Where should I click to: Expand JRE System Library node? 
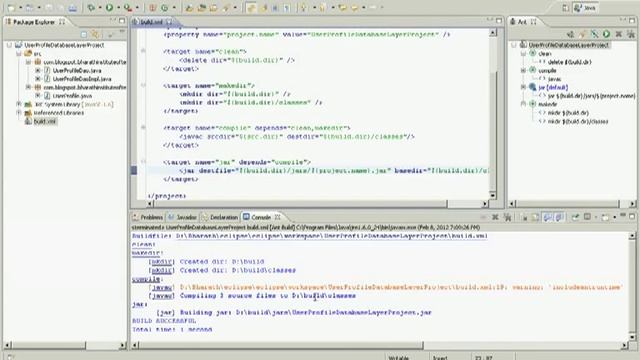(19, 104)
